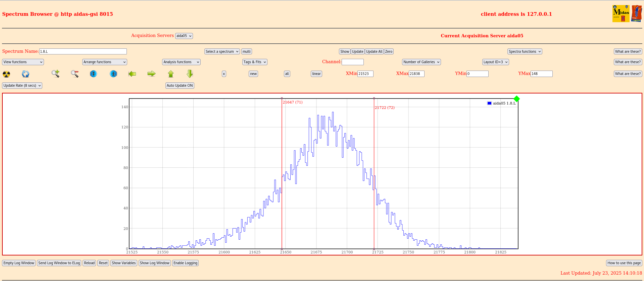Open the Acquisition Servers aida05 dropdown

(x=184, y=36)
